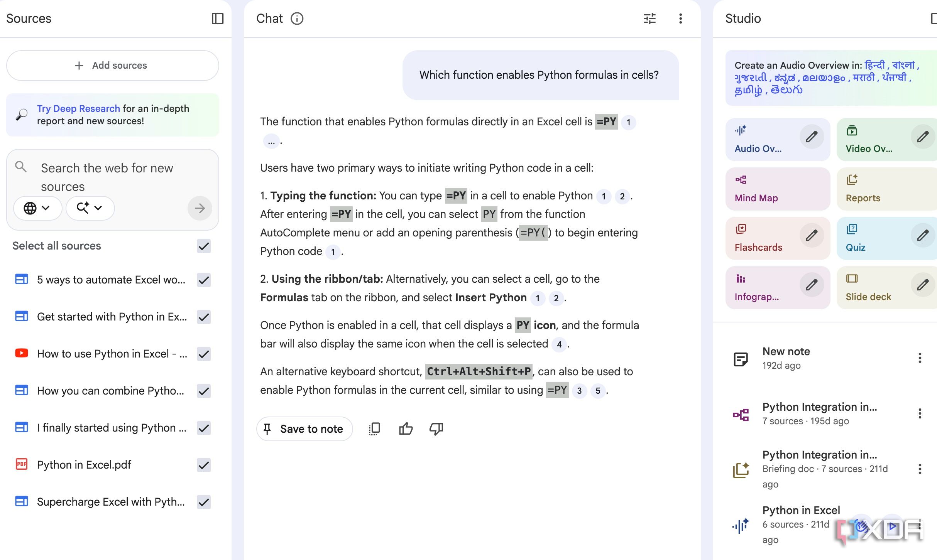Expand the research mode dropdown
Viewport: 937px width, 560px height.
click(90, 208)
